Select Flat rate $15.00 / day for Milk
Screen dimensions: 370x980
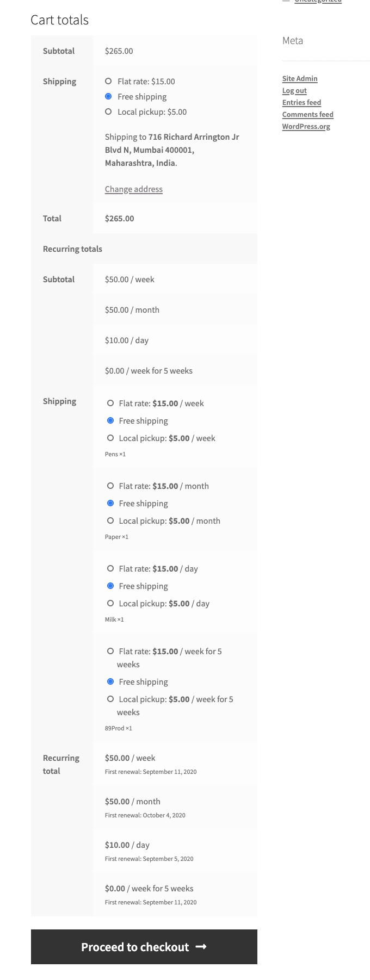110,568
